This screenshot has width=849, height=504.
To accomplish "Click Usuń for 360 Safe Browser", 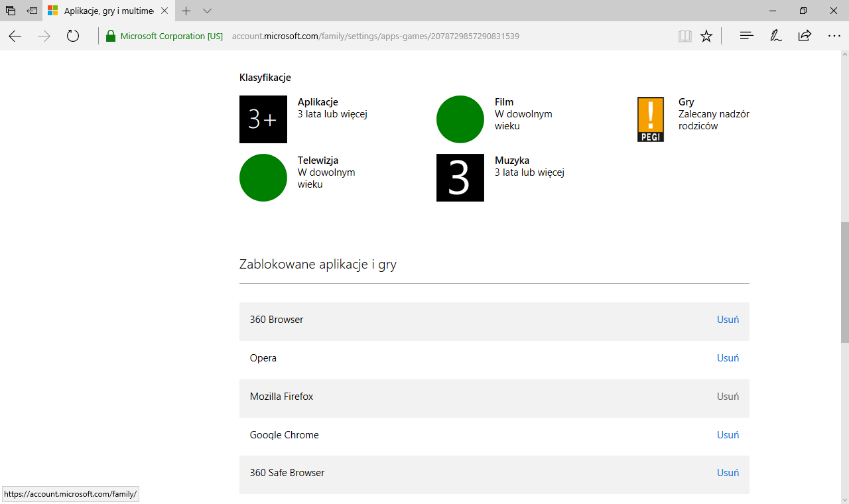I will point(728,473).
